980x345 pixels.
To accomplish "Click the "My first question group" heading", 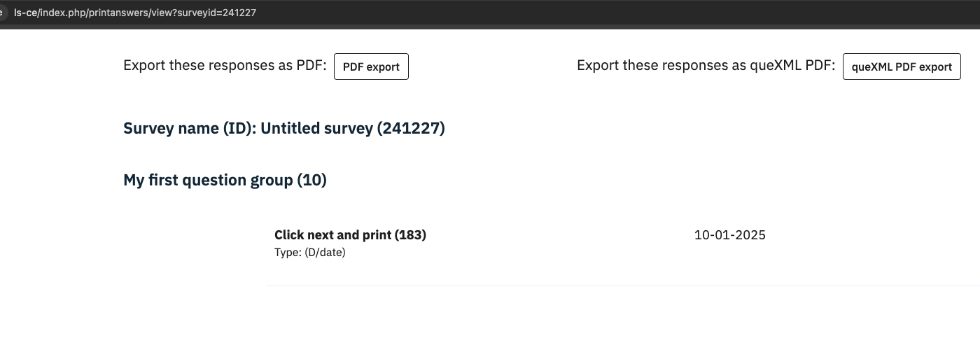I will click(208, 181).
